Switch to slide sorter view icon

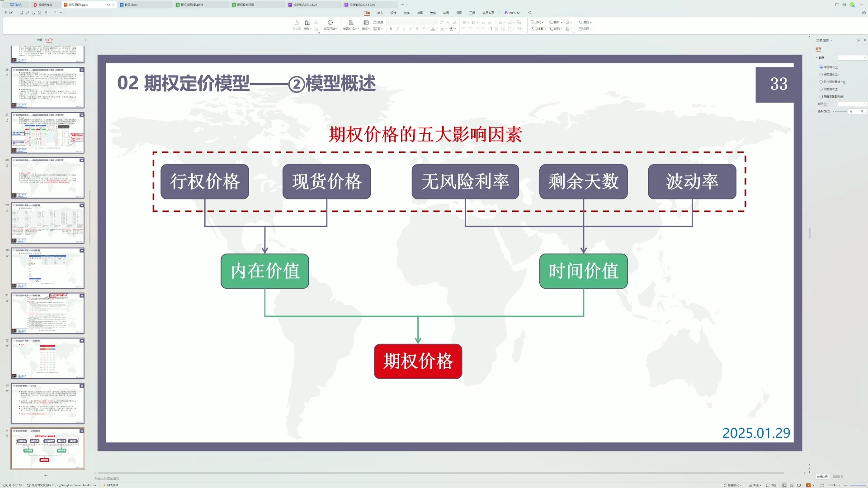tap(792, 485)
